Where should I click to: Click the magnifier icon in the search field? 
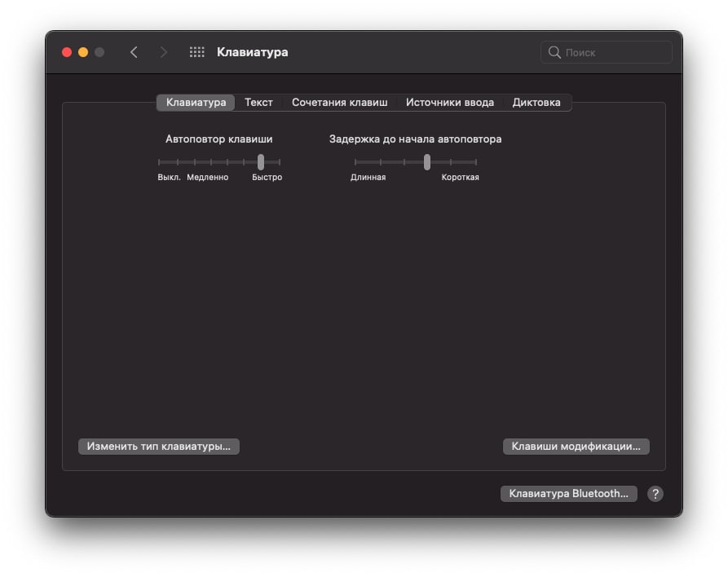click(554, 52)
